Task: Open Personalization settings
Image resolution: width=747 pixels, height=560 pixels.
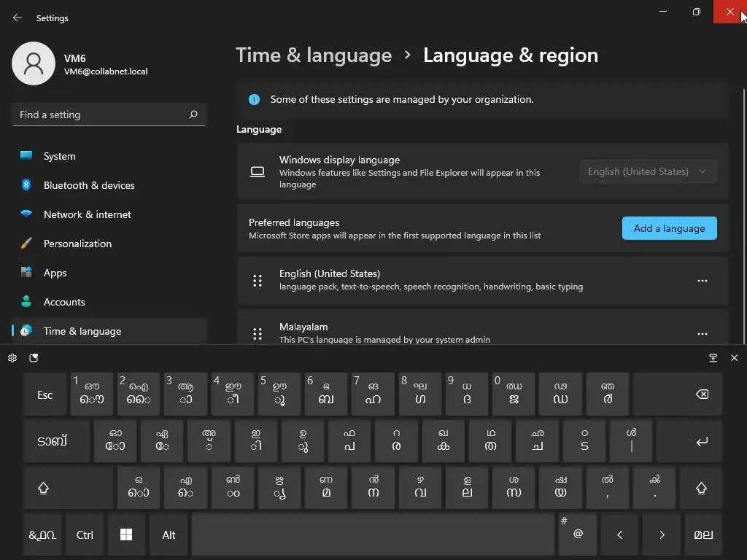Action: 109,244
